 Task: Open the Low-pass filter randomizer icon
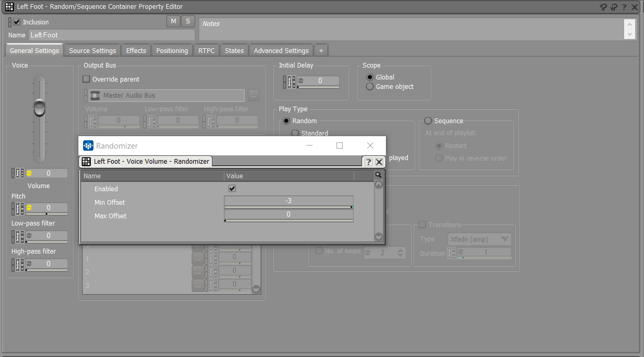(x=29, y=235)
